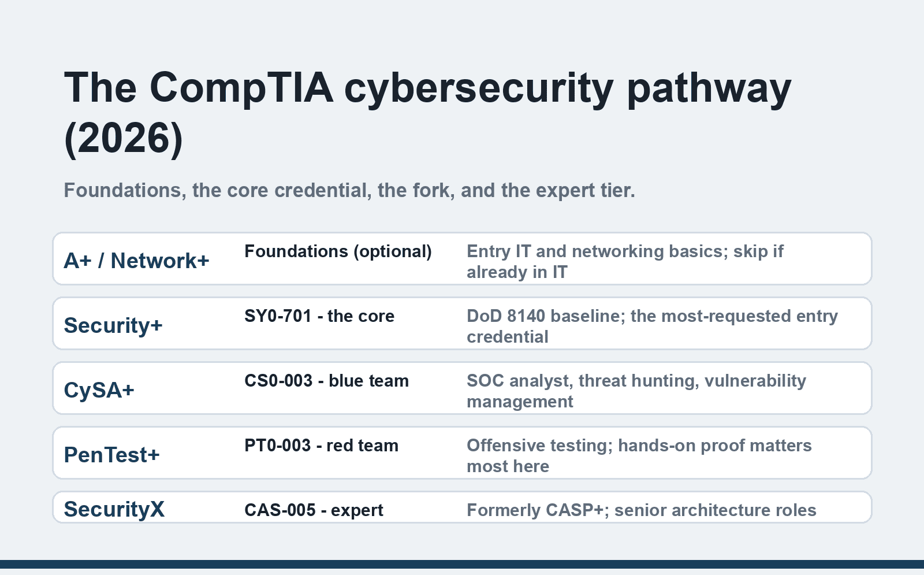
Task: Click the "CySA+" certification name
Action: point(99,390)
